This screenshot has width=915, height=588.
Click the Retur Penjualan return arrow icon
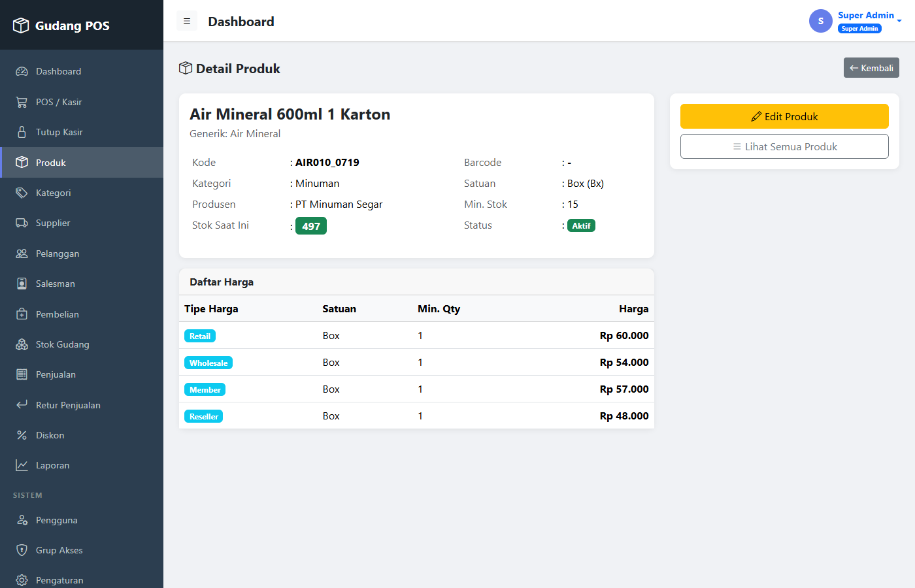point(22,404)
